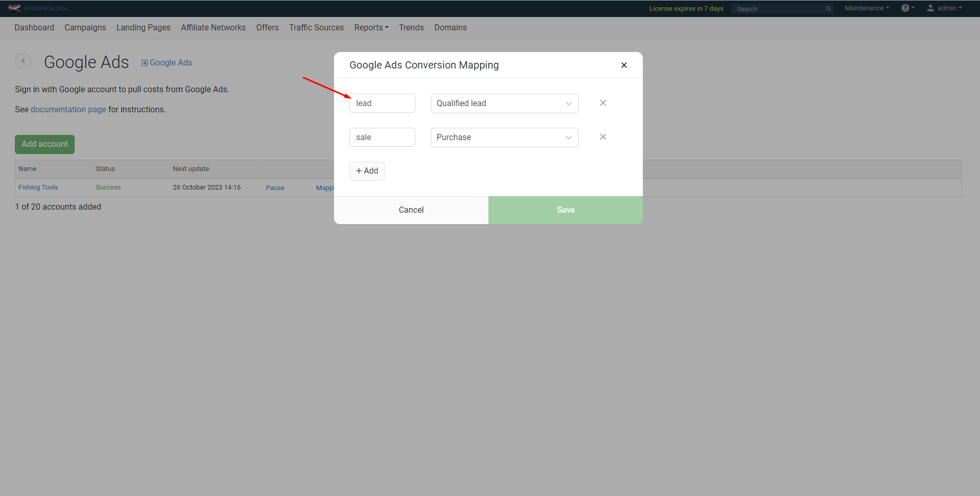
Task: Open the Trends page
Action: [411, 28]
